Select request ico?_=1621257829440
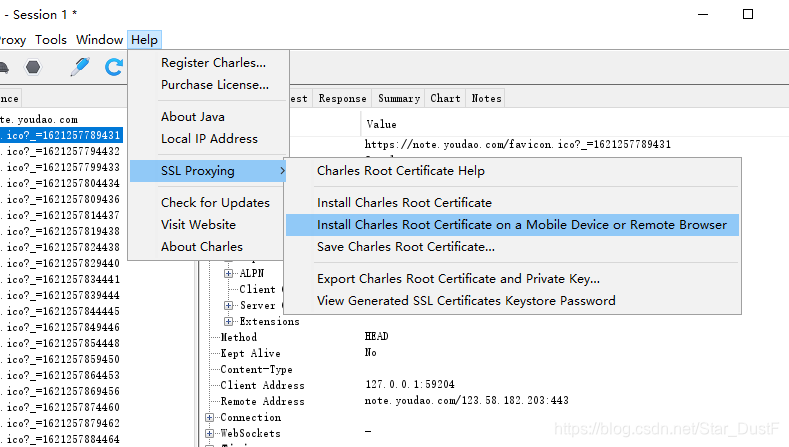Screen dimensions: 789x447 click(x=61, y=264)
